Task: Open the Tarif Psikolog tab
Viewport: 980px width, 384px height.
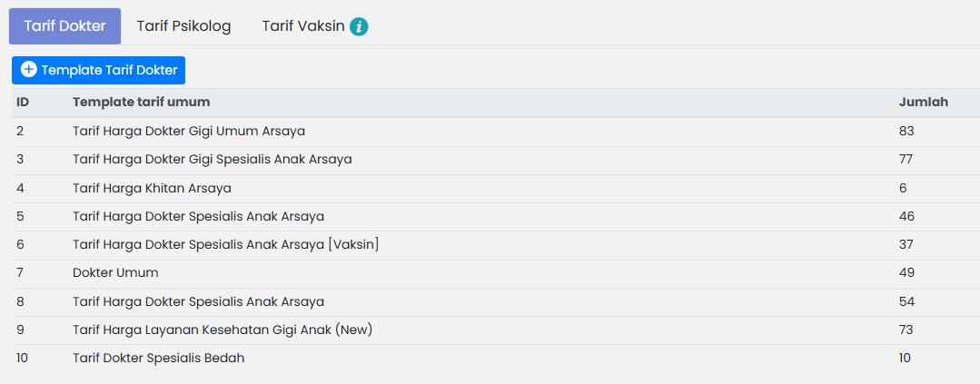Action: [183, 26]
